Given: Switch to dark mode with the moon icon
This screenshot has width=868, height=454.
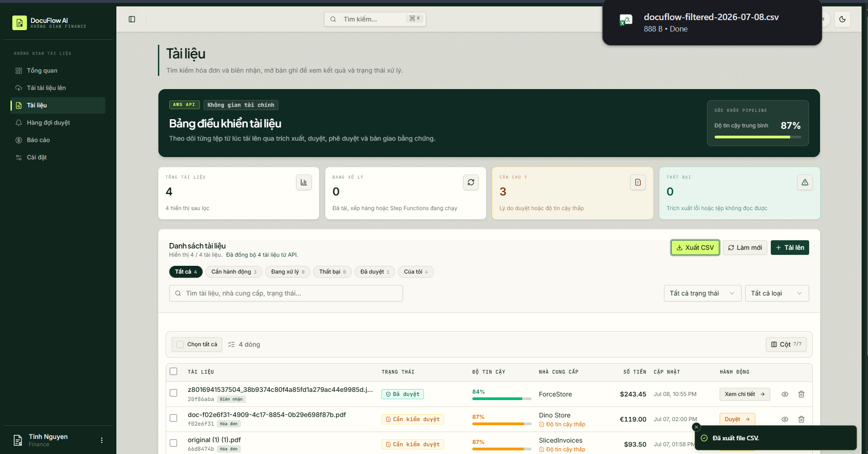Looking at the screenshot, I should click(842, 19).
